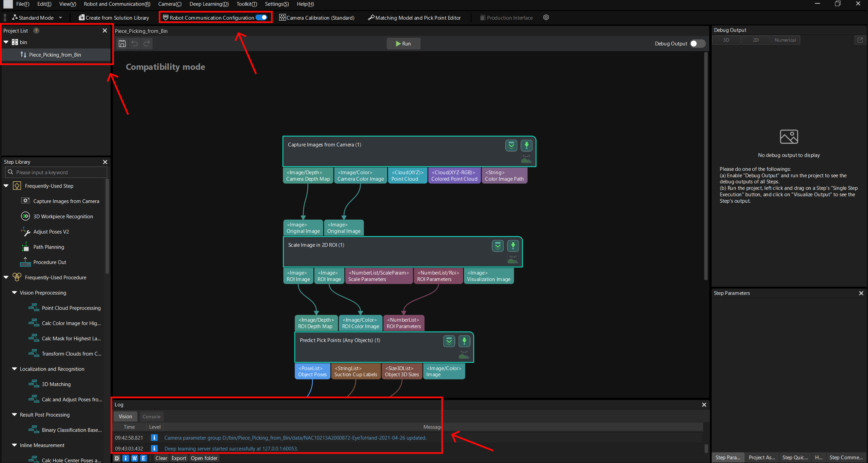Close the Step Parameters panel

[861, 293]
